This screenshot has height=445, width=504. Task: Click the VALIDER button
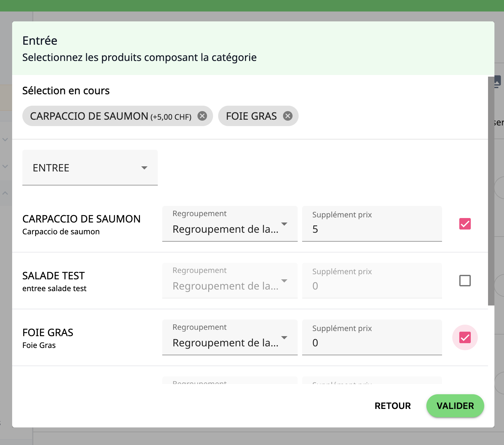(x=455, y=406)
